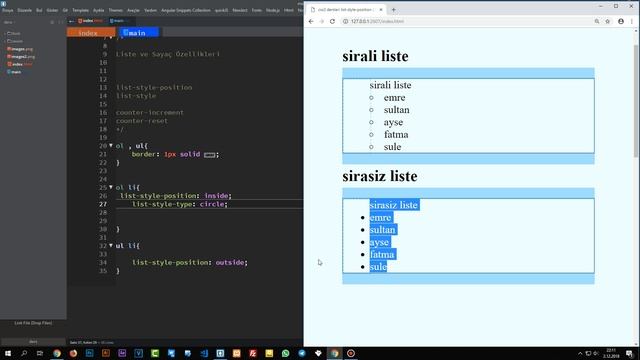Reload the page in Chrome

(332, 21)
